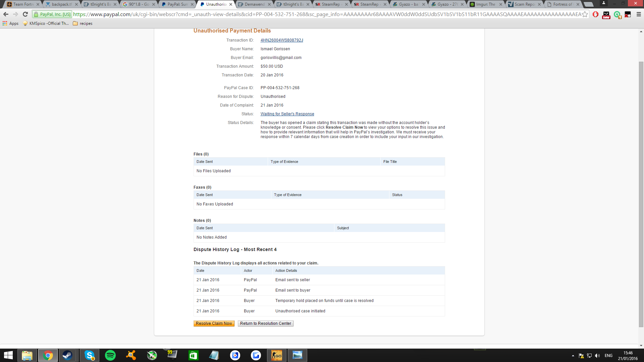Switch to the Imgur tab
This screenshot has height=362, width=644.
[x=485, y=4]
